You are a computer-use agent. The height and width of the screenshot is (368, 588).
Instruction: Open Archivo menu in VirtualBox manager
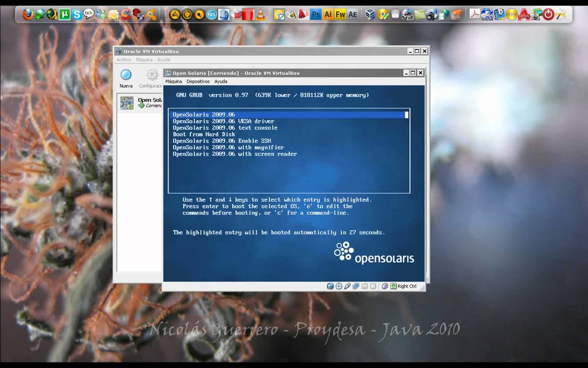coord(124,60)
